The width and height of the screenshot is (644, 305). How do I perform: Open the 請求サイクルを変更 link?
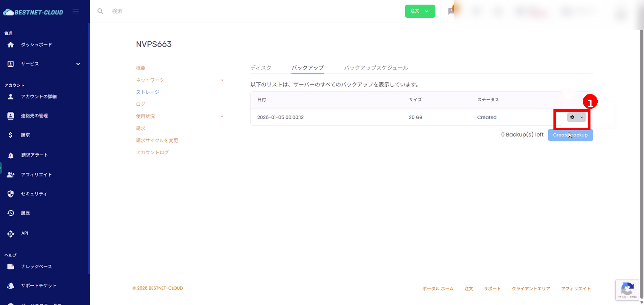coord(157,141)
